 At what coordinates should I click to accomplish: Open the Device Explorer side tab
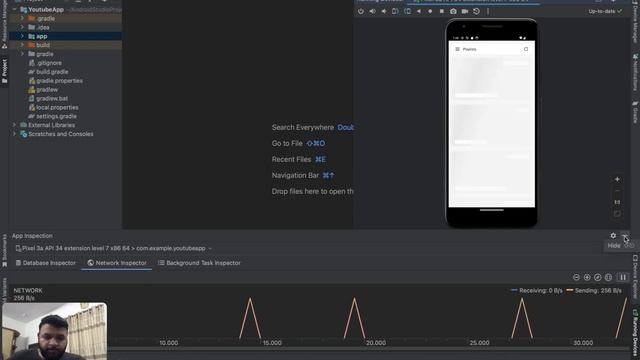(636, 277)
